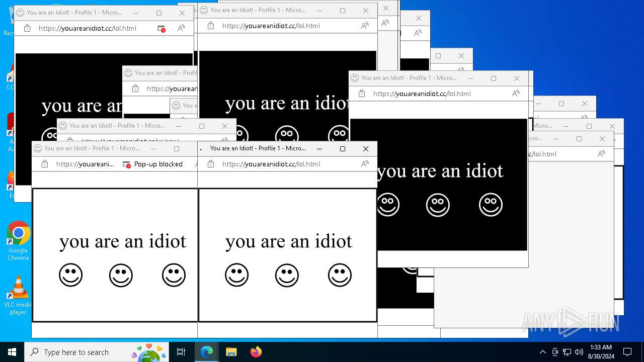This screenshot has height=362, width=644.
Task: Click 'you are an idiot' text in front white window
Action: [289, 242]
